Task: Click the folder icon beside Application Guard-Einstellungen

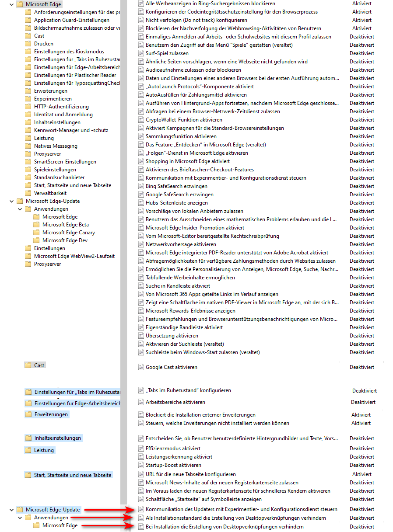Action: point(28,20)
